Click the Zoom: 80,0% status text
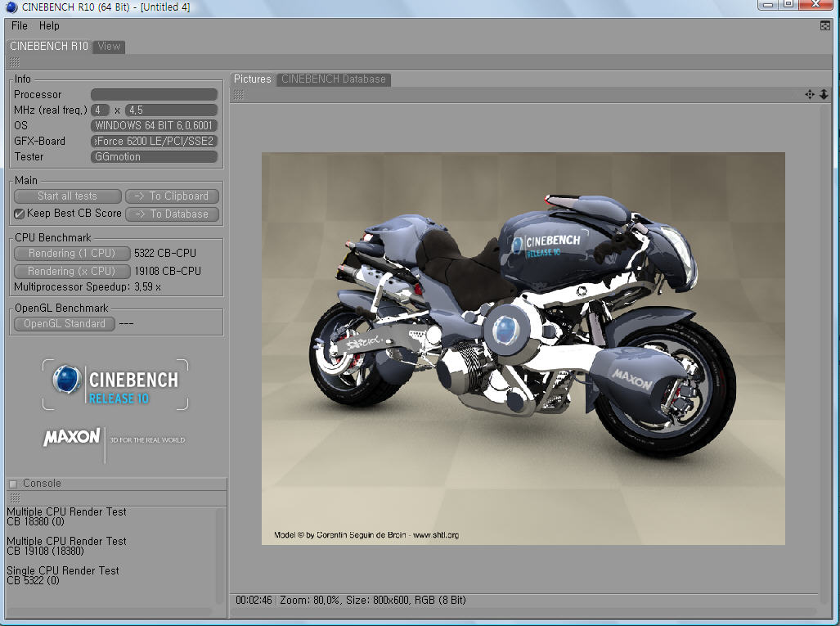The image size is (840, 626). pos(310,601)
